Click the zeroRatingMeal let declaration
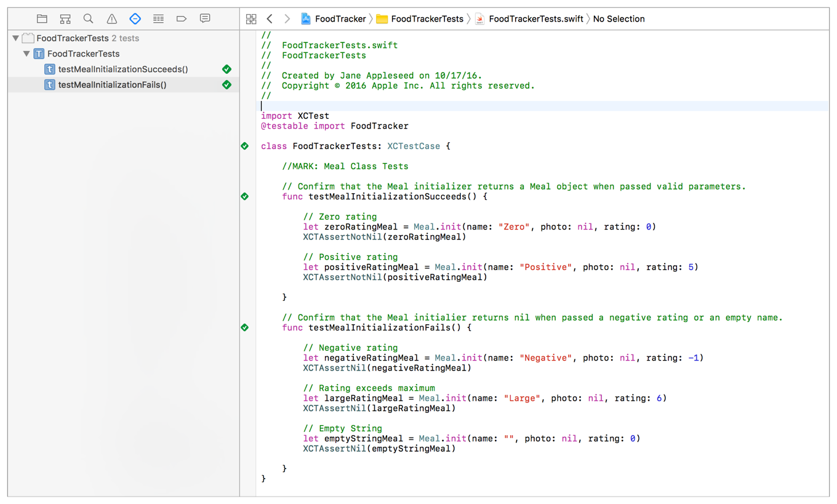The image size is (837, 504). (x=479, y=226)
